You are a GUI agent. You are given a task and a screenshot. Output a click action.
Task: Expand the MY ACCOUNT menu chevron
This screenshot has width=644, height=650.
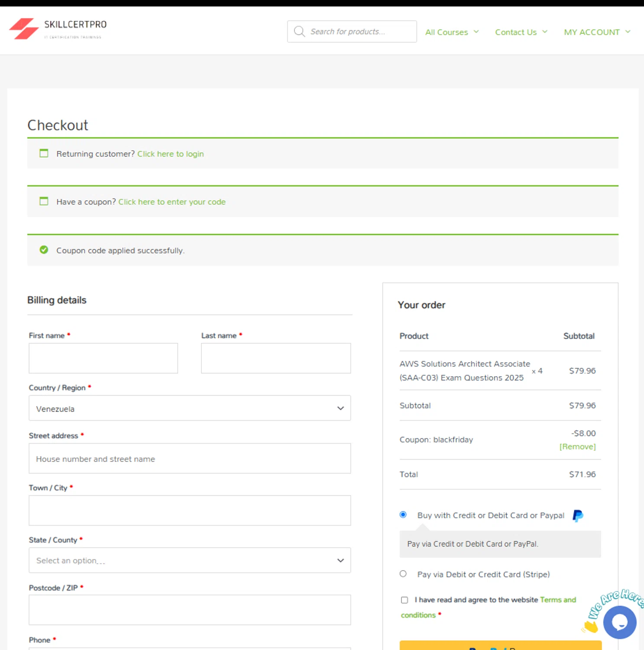pos(628,32)
